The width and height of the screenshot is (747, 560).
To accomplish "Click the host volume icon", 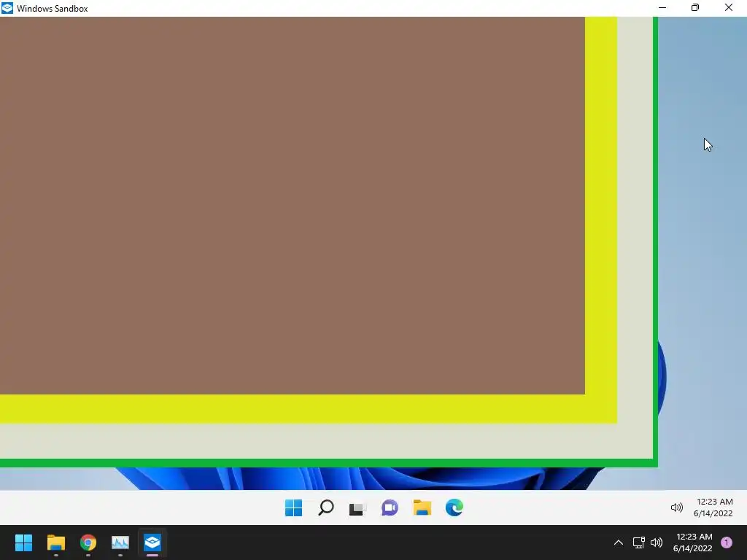I will [x=657, y=542].
